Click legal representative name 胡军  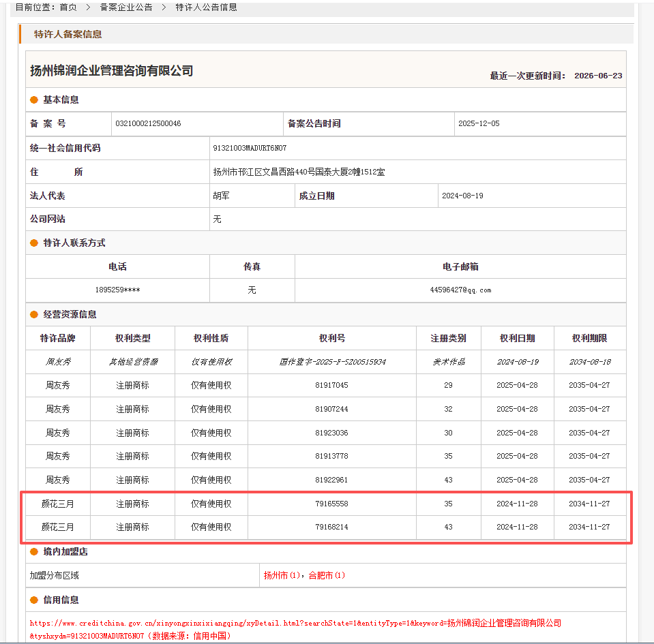[221, 196]
